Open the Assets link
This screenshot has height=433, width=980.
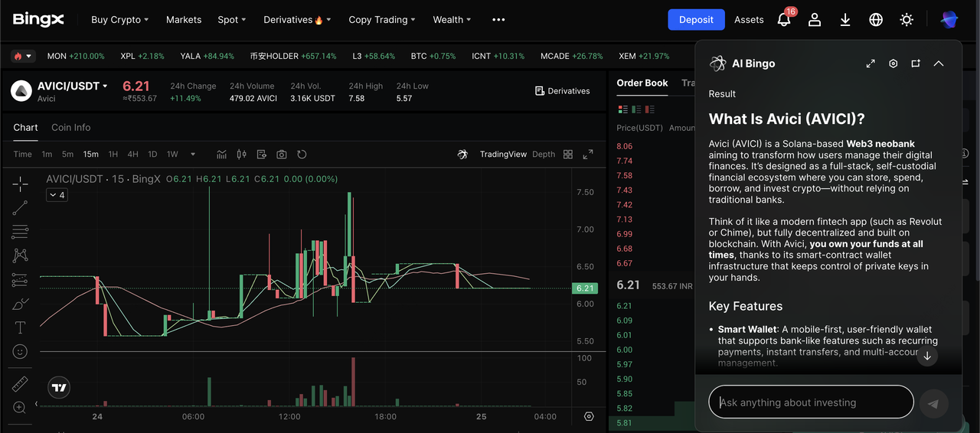coord(749,20)
